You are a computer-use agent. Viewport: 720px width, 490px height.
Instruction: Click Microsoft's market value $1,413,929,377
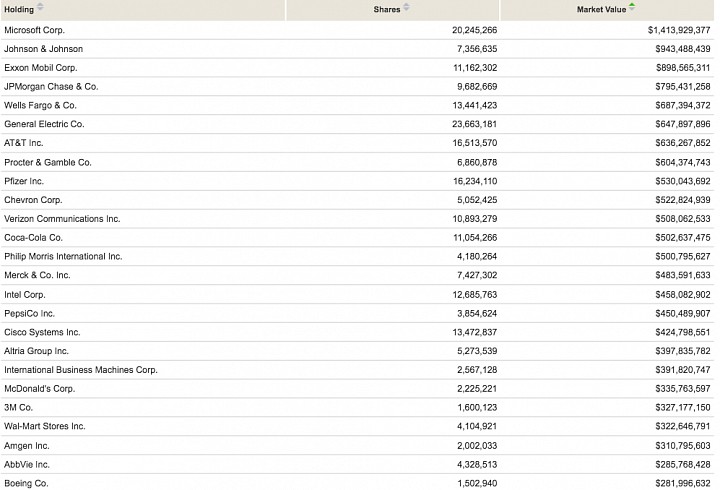click(x=679, y=30)
